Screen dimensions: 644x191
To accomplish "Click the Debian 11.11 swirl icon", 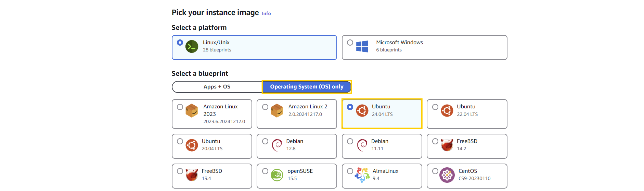I will click(x=362, y=145).
